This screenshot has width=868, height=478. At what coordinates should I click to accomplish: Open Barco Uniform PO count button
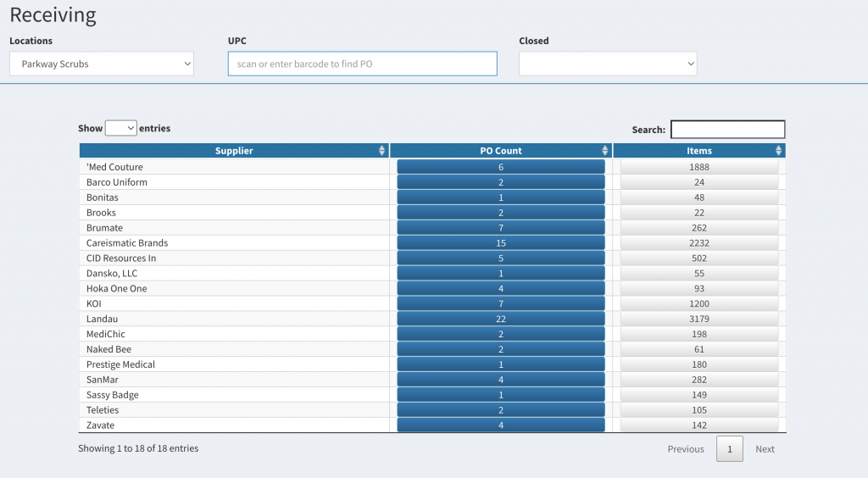(501, 182)
